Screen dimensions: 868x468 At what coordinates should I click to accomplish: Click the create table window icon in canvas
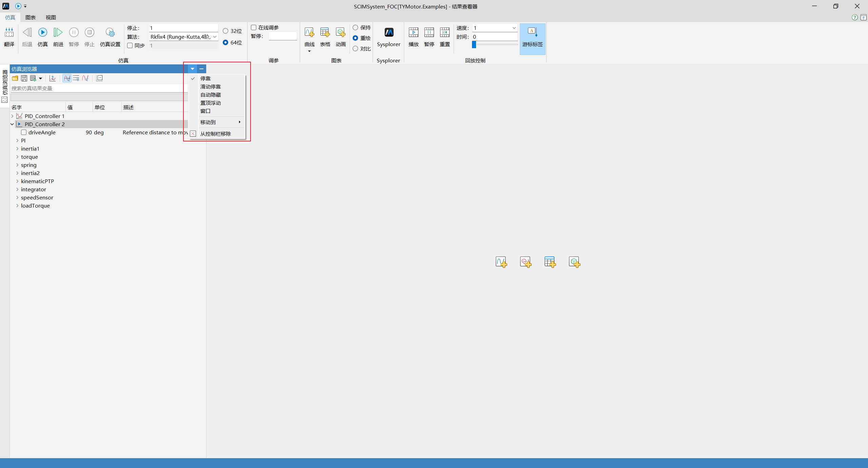(x=550, y=262)
